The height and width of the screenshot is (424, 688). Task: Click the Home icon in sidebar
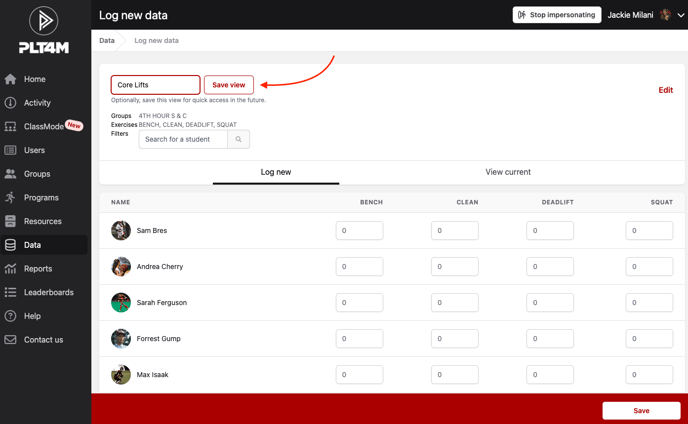tap(11, 79)
